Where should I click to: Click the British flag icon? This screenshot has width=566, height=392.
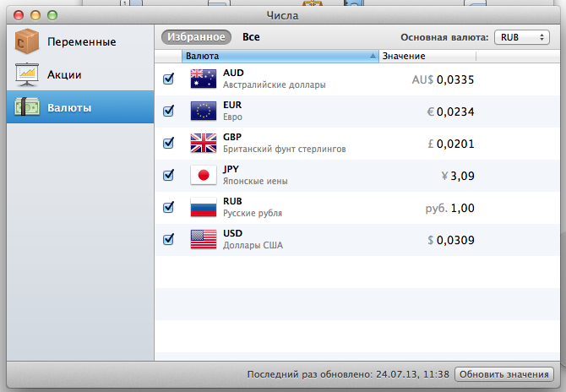point(204,144)
